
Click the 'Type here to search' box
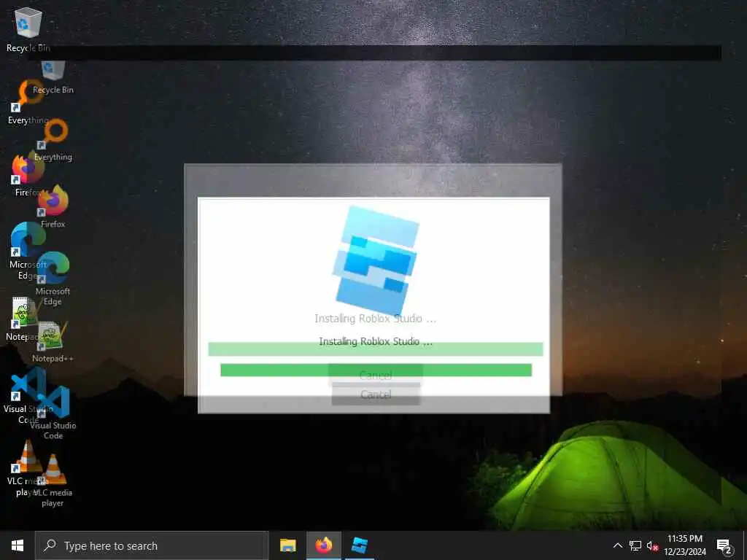[x=152, y=545]
